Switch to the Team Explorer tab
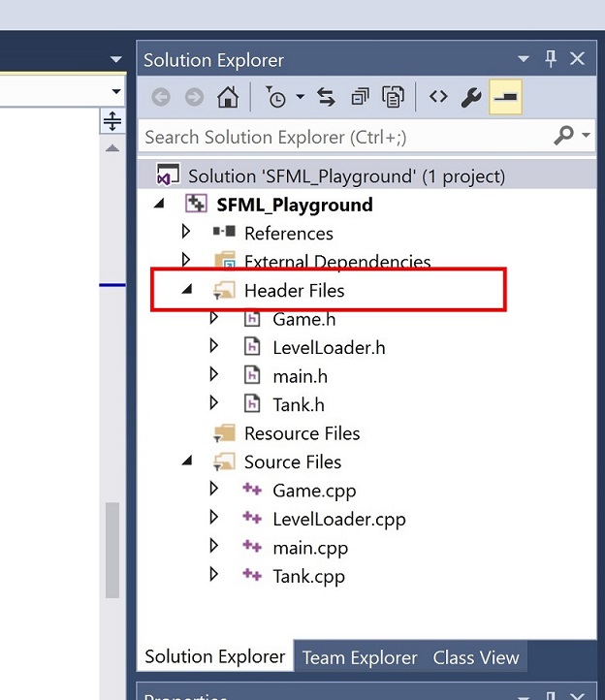This screenshot has width=605, height=700. pos(359,657)
